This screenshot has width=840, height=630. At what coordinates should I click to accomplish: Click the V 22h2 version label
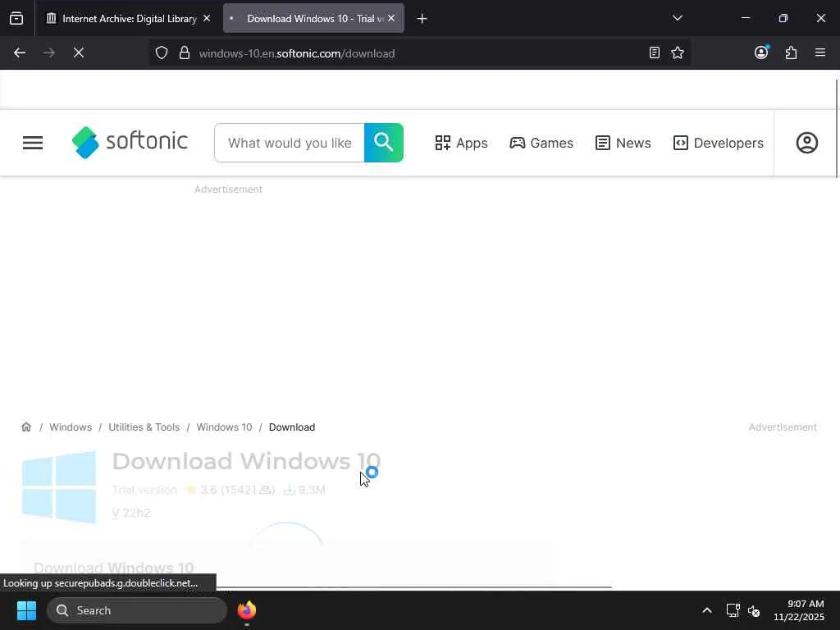point(131,513)
